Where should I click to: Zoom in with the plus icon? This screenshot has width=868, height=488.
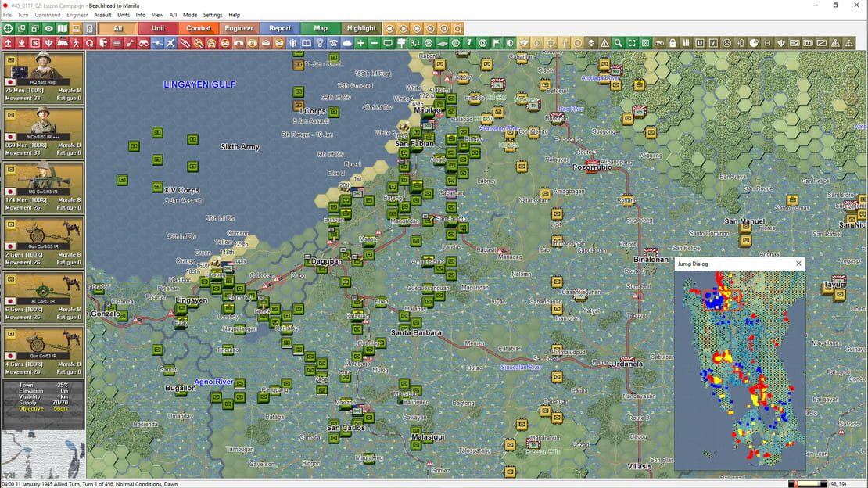pos(360,43)
